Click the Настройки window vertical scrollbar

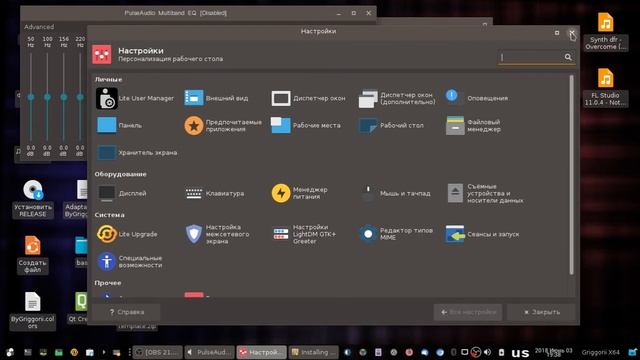click(571, 175)
